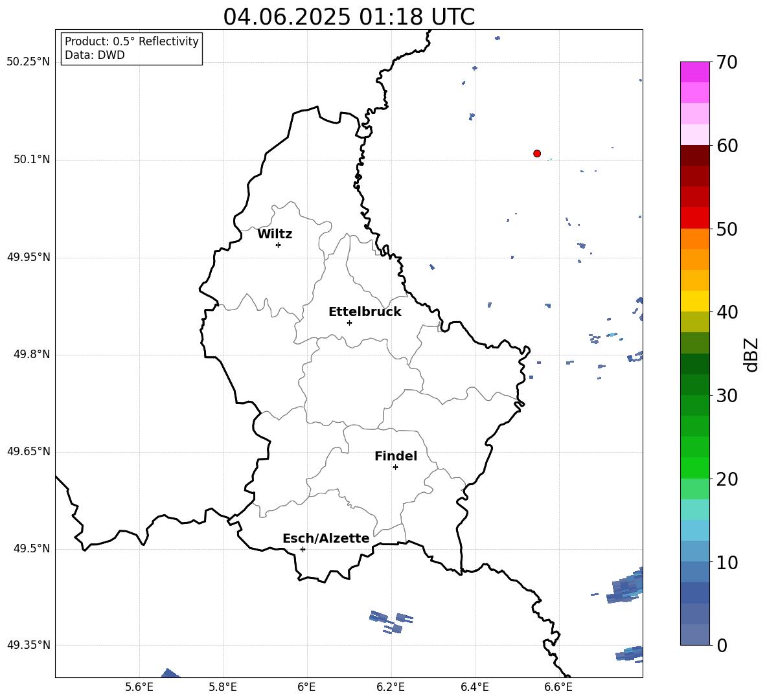Screen dimensions: 767x700
Task: Click the bright yellow colorbar segment above 40
Action: 695,301
